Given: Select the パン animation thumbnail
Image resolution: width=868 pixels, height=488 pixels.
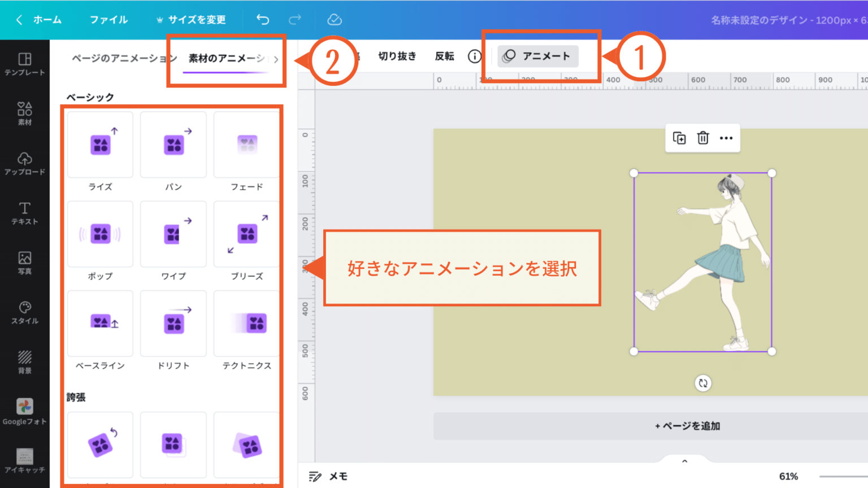Looking at the screenshot, I should coord(173,144).
